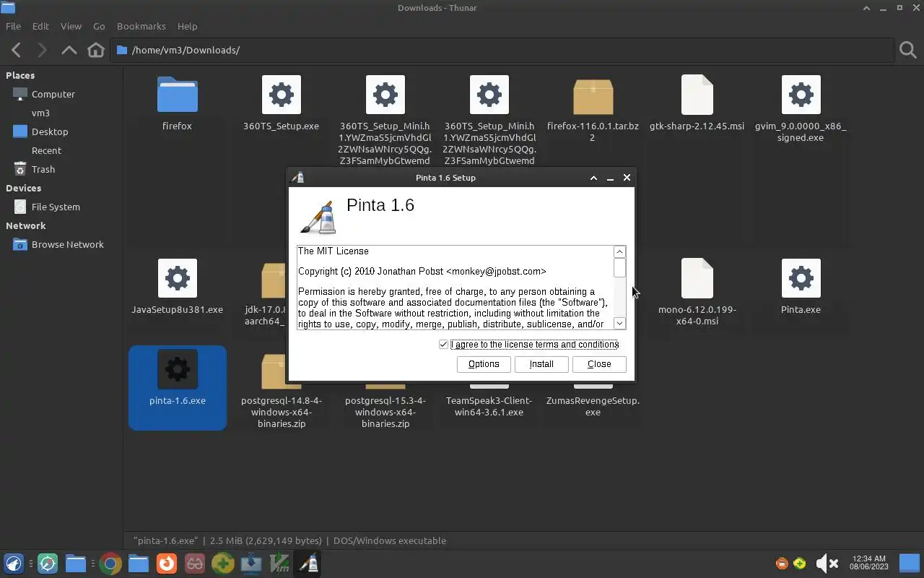This screenshot has width=924, height=578.
Task: Click Install in Pinta Setup
Action: [541, 364]
